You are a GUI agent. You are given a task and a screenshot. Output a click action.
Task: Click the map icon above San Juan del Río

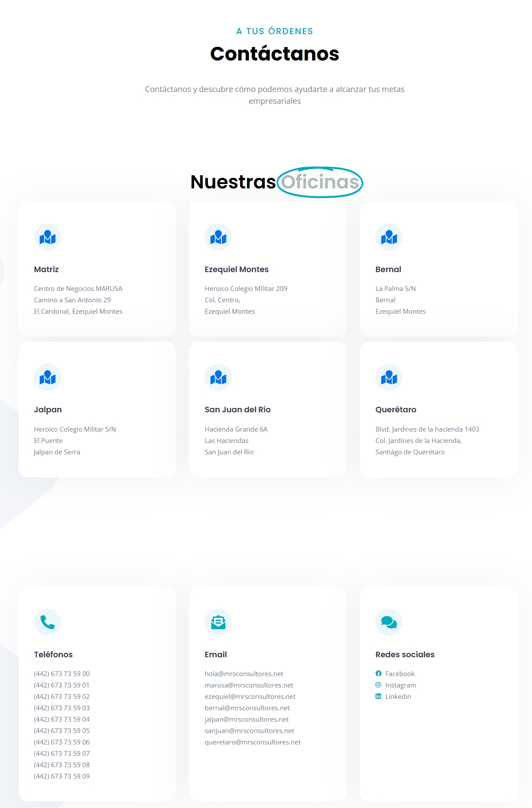pos(218,378)
